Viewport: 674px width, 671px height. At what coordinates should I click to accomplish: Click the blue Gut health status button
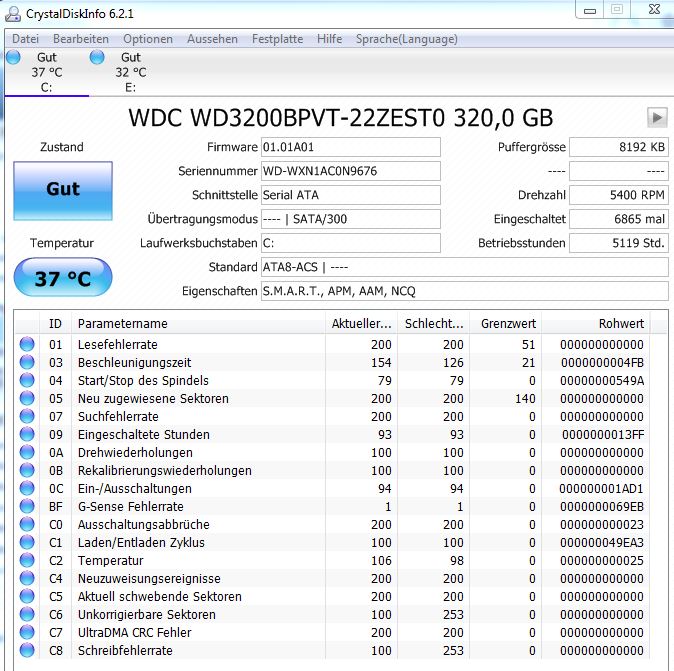(x=63, y=191)
